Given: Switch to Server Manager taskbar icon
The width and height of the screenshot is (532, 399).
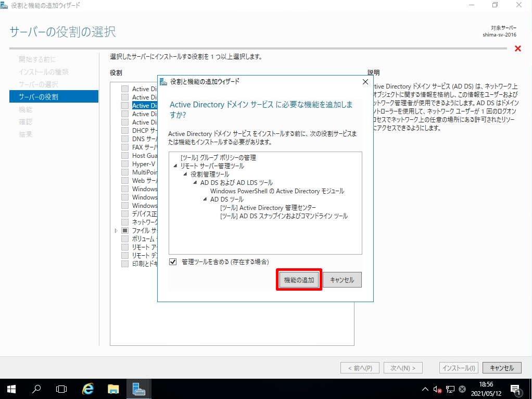Looking at the screenshot, I should (x=139, y=389).
